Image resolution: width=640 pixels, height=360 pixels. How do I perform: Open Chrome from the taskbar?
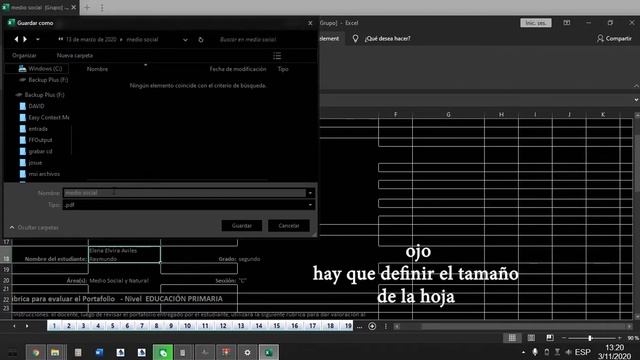[x=36, y=352]
